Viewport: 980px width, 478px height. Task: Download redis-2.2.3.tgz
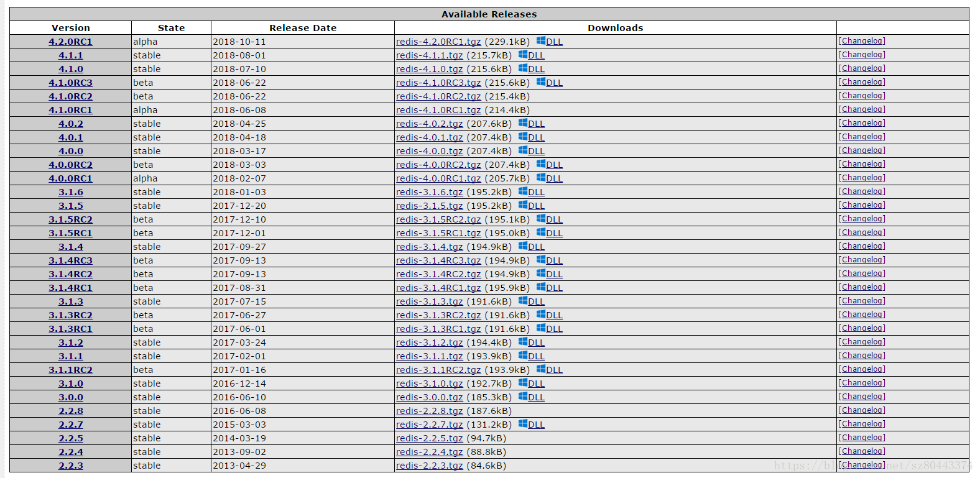tap(430, 466)
